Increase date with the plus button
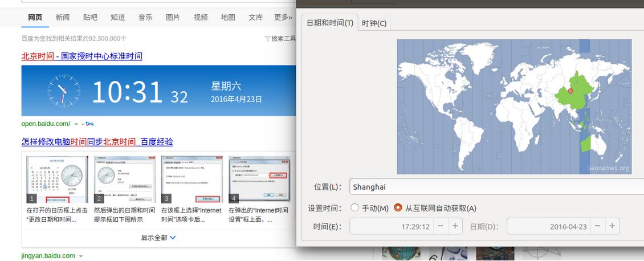 (x=613, y=226)
